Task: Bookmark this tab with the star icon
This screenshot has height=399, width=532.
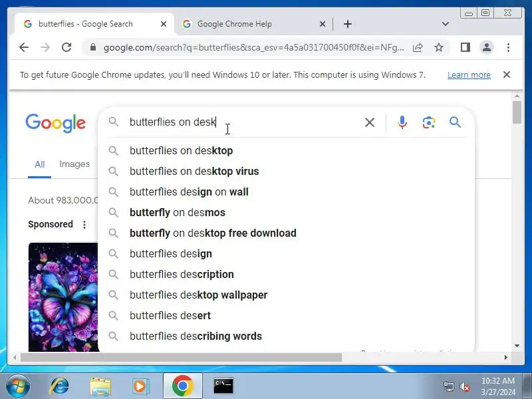Action: pyautogui.click(x=439, y=47)
